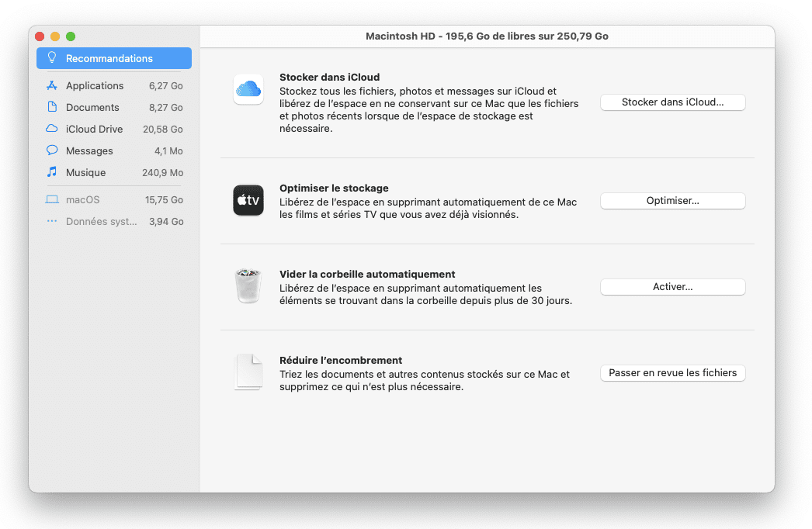
Task: Enable auto-empty trash with Activer
Action: pyautogui.click(x=672, y=287)
